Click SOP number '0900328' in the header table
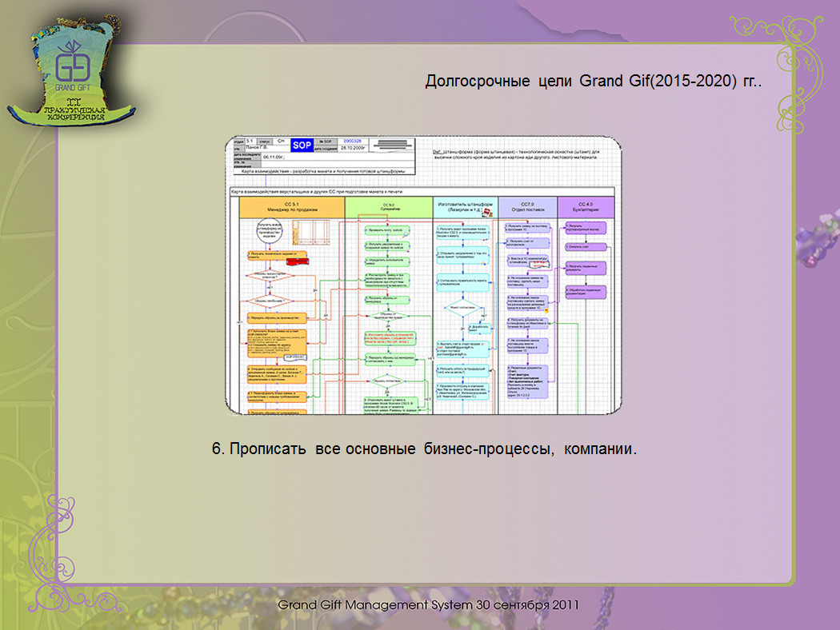The image size is (840, 630). pyautogui.click(x=353, y=142)
